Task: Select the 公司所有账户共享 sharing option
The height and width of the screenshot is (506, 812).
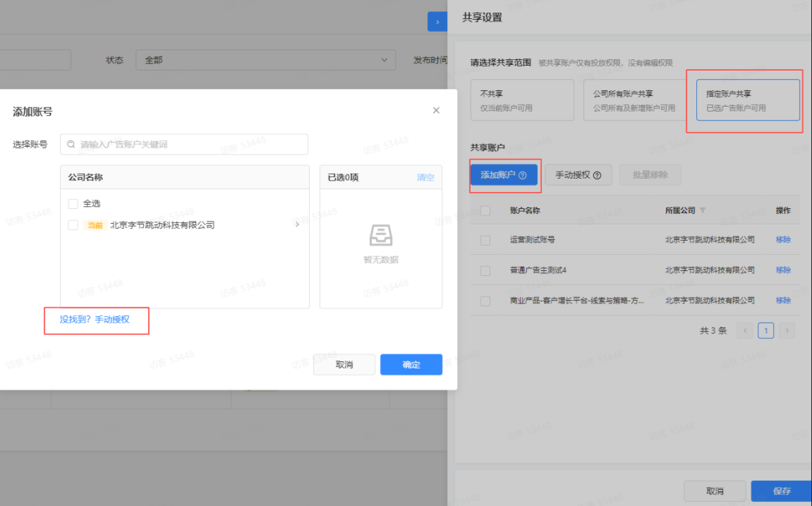Action: pos(634,100)
